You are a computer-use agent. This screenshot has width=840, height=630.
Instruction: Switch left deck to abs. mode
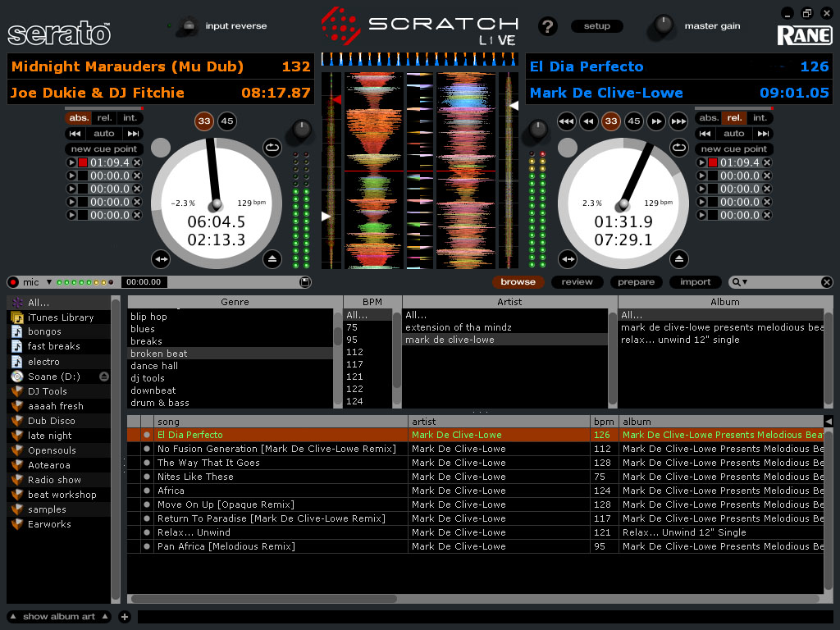click(x=79, y=118)
